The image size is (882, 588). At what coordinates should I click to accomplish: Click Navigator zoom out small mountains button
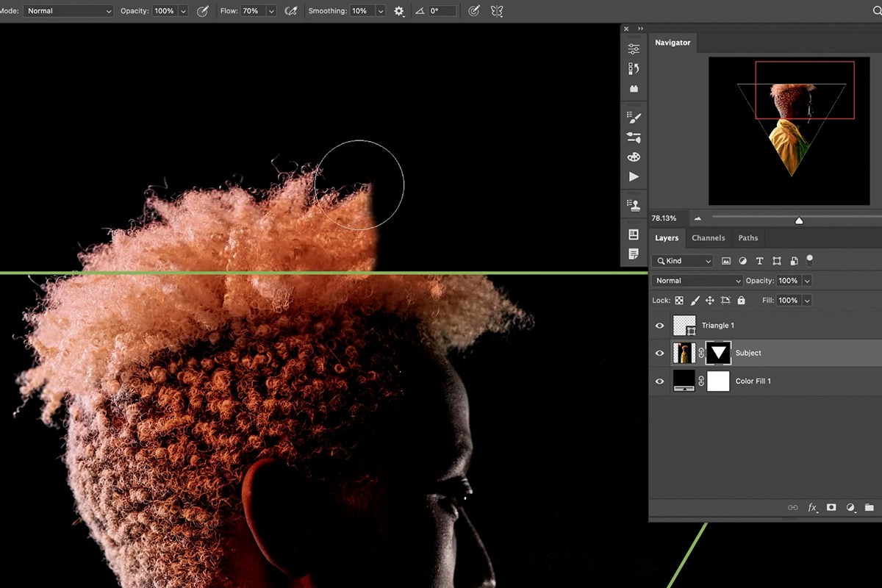(698, 218)
